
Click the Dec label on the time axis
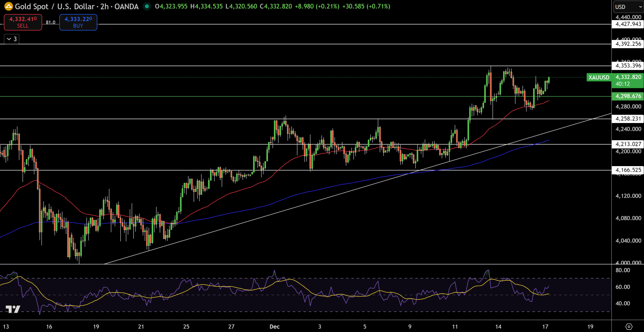(275, 326)
